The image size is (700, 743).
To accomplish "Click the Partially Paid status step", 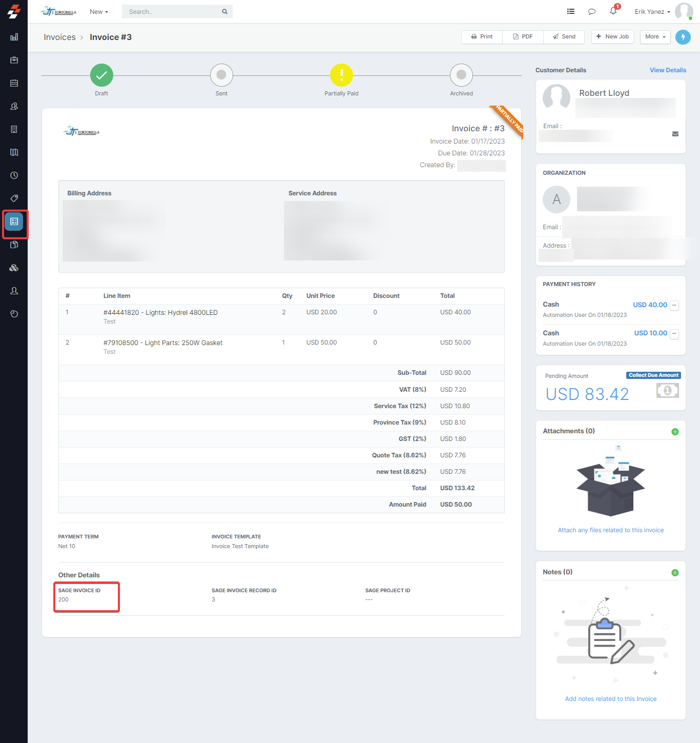I will pyautogui.click(x=341, y=75).
